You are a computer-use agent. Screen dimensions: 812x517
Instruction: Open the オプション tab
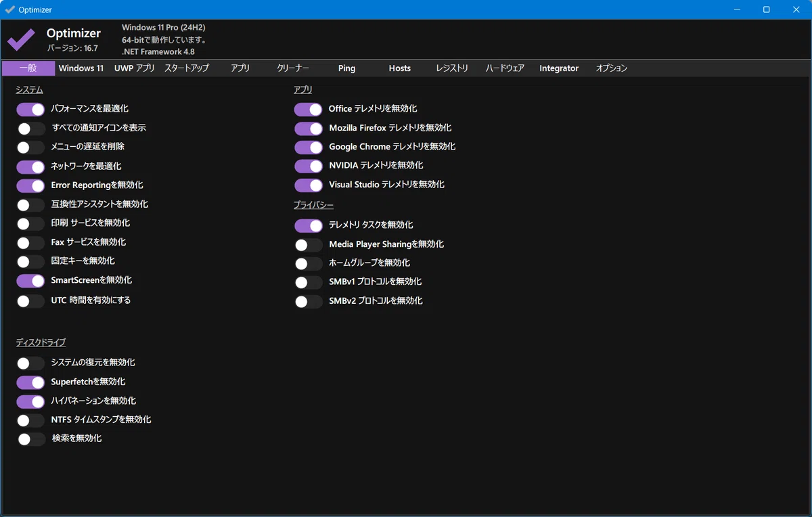click(x=612, y=68)
